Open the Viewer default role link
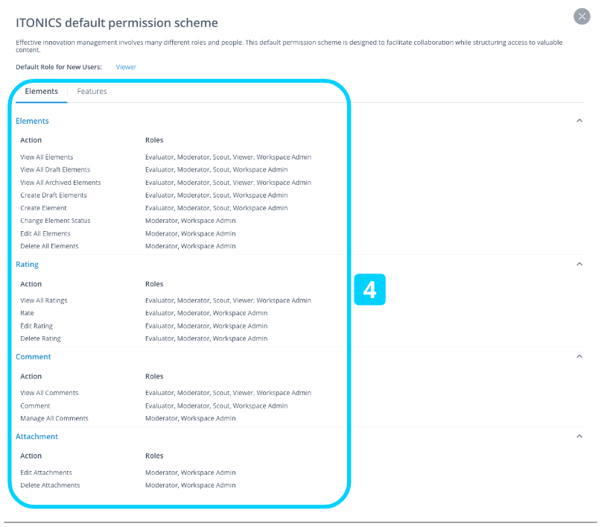This screenshot has height=527, width=601. [x=126, y=67]
